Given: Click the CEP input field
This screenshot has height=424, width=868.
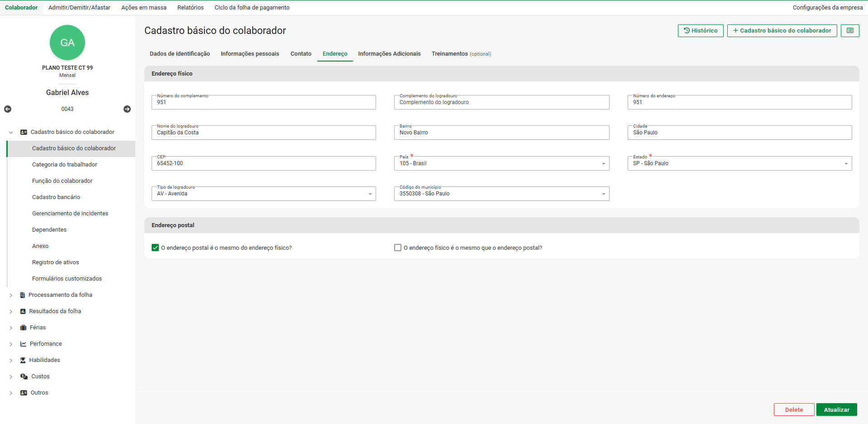Looking at the screenshot, I should 263,163.
